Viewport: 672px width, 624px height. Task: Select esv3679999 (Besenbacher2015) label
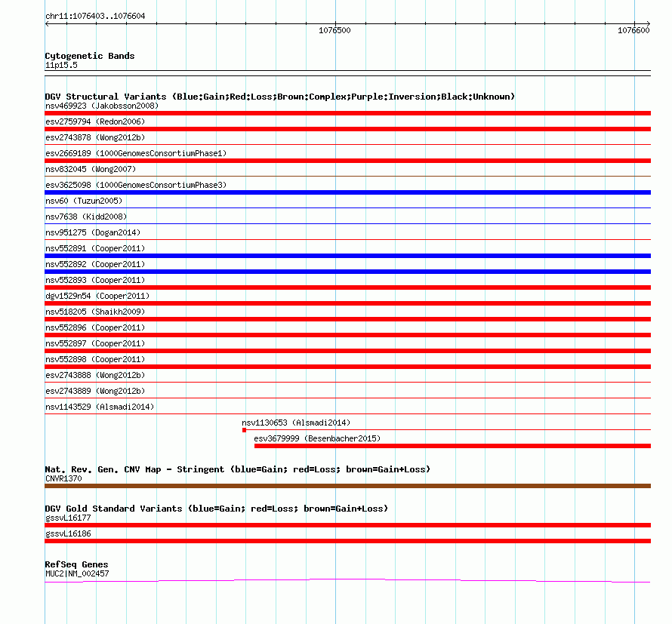317,438
